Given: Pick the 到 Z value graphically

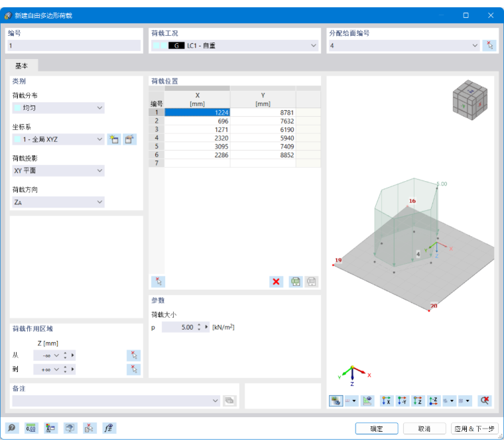Looking at the screenshot, I should click(x=133, y=369).
